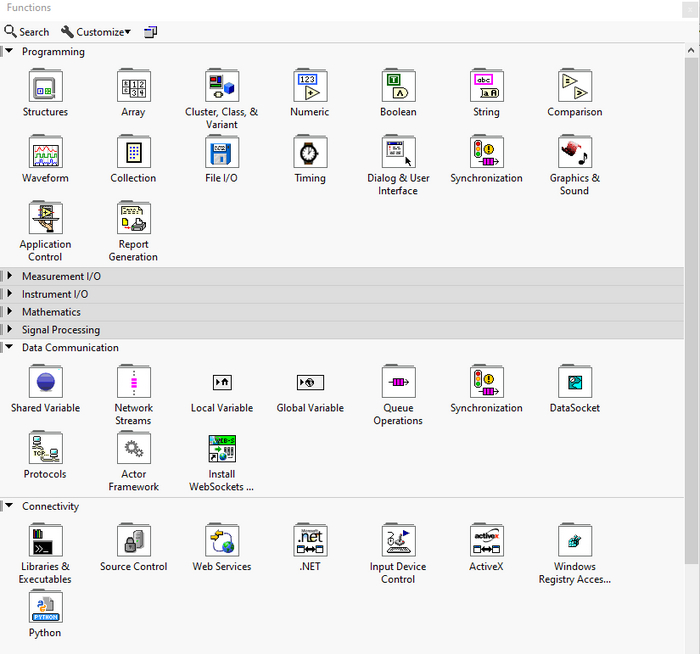
Task: Open the Array functions palette
Action: tap(133, 87)
